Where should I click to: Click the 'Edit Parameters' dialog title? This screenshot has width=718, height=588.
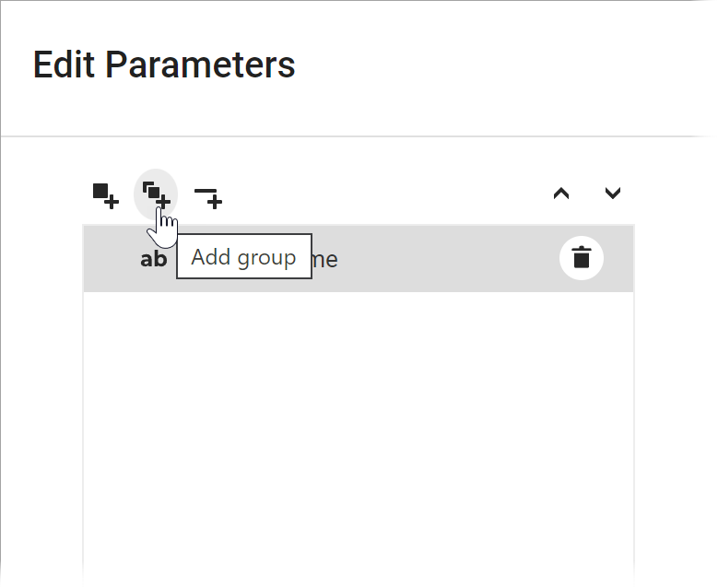[x=164, y=65]
